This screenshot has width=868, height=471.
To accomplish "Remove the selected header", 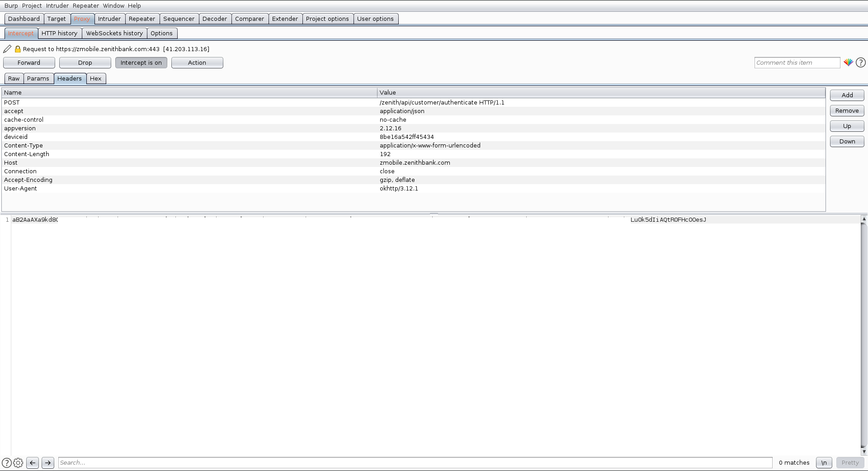I will (847, 110).
